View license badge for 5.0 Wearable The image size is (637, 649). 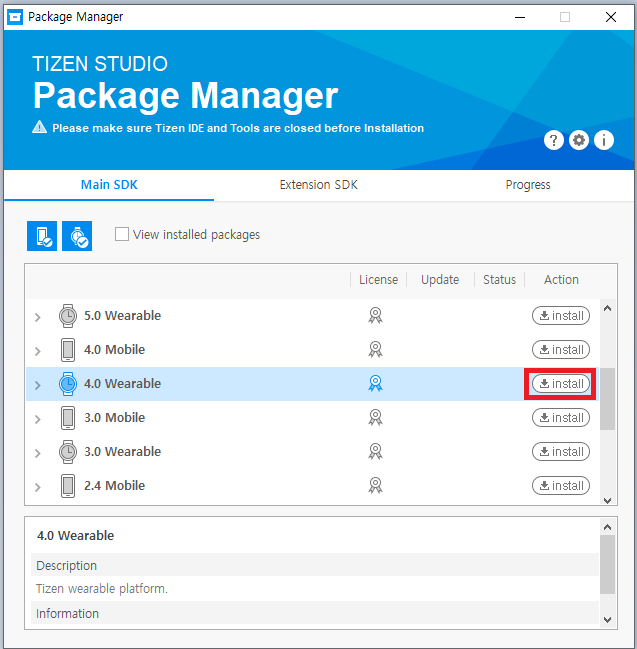375,315
